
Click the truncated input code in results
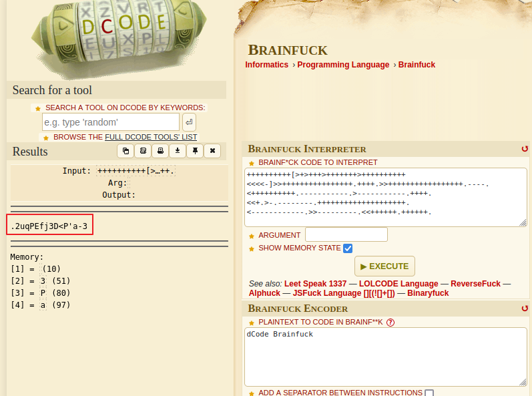136,171
